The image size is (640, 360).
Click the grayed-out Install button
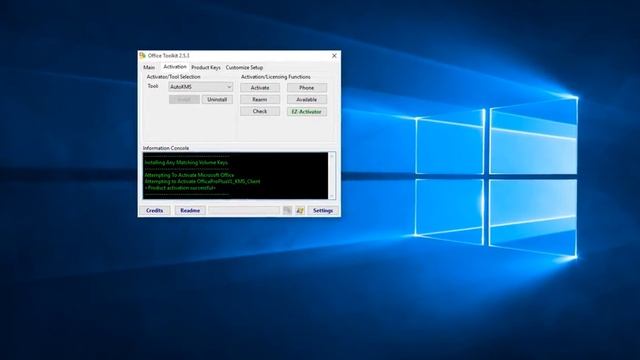point(184,99)
